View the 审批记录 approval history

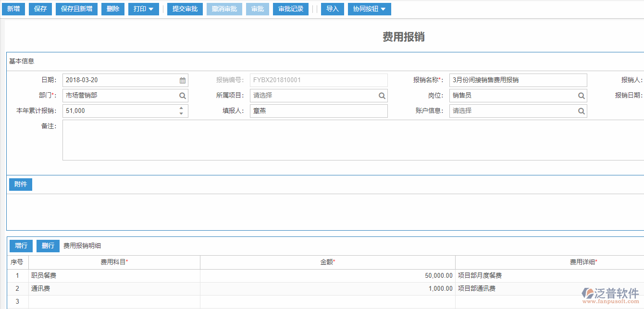(x=290, y=9)
